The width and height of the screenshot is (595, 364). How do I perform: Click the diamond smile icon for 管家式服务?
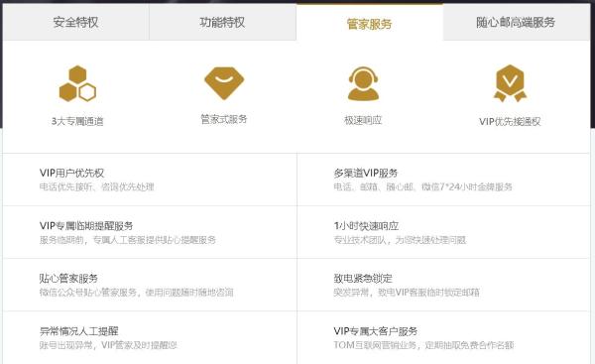pos(224,83)
